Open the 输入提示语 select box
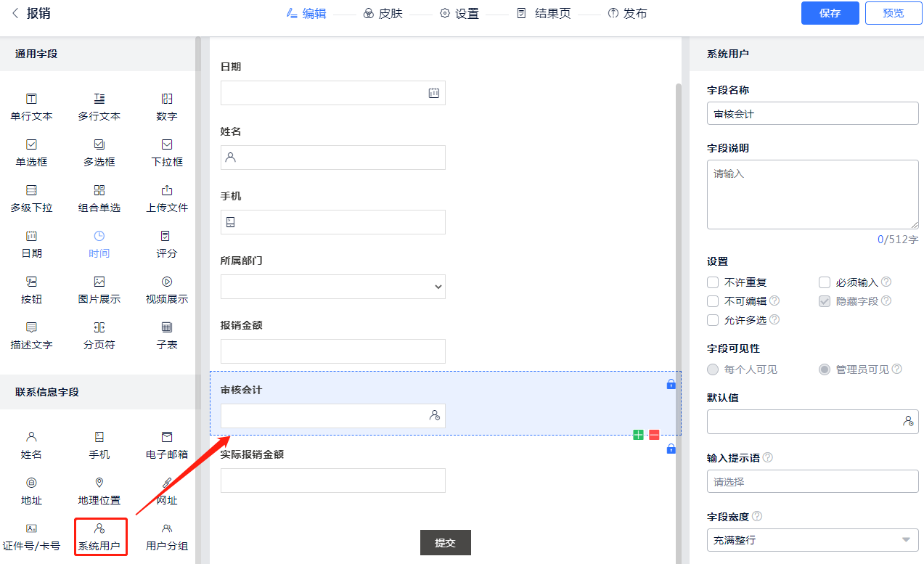 click(x=812, y=482)
